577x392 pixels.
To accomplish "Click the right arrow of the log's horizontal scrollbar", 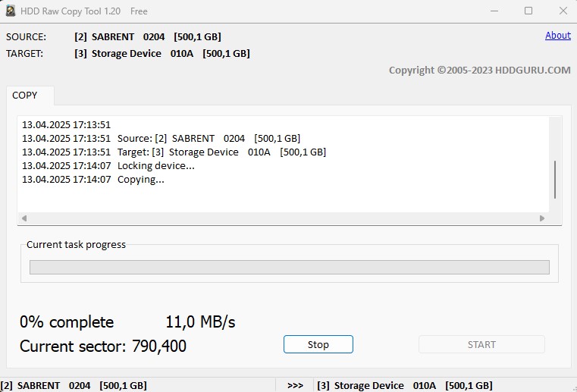I will point(541,218).
